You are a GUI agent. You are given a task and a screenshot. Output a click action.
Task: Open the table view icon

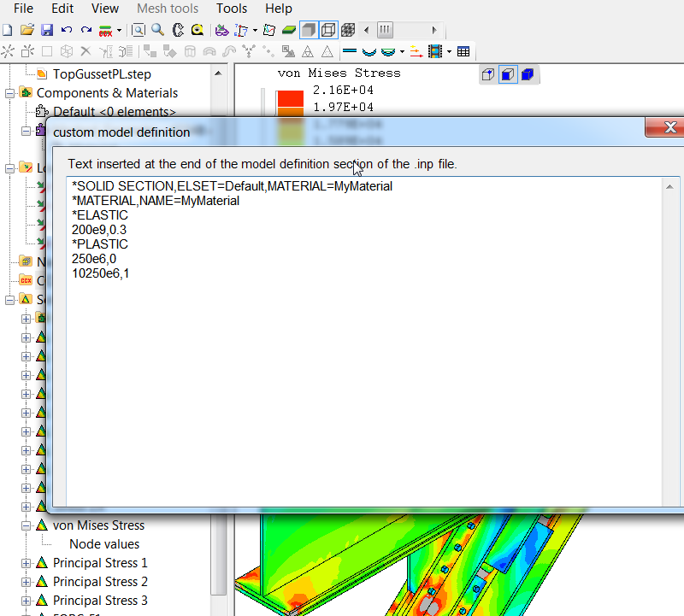coord(463,51)
